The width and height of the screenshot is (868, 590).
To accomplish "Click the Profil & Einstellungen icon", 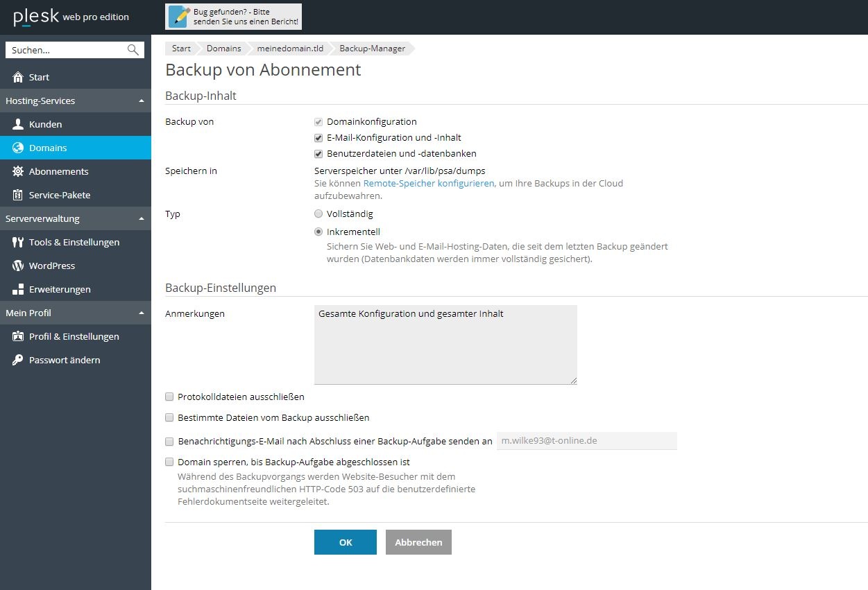I will pyautogui.click(x=18, y=336).
